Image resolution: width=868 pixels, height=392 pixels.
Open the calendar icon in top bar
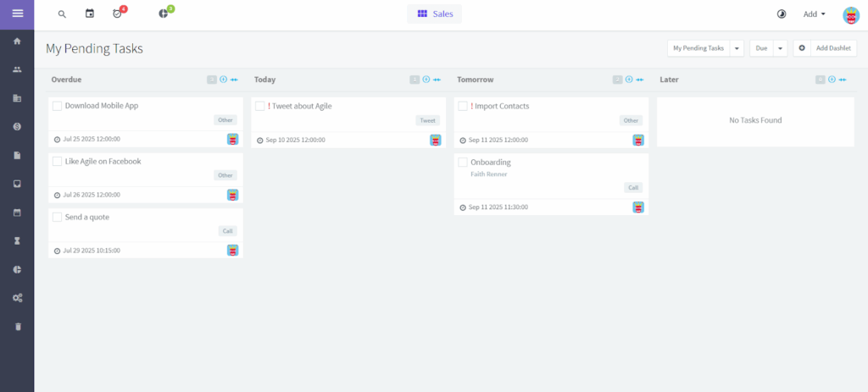coord(90,14)
